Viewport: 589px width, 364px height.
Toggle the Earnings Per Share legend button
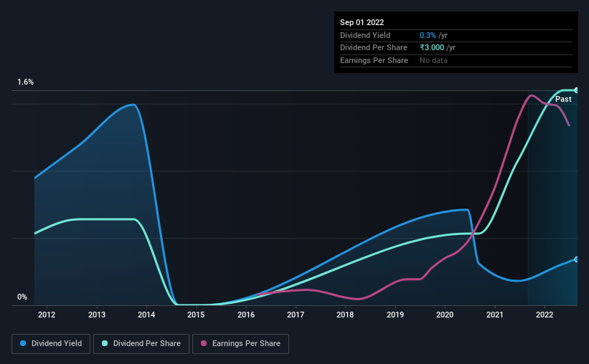240,344
